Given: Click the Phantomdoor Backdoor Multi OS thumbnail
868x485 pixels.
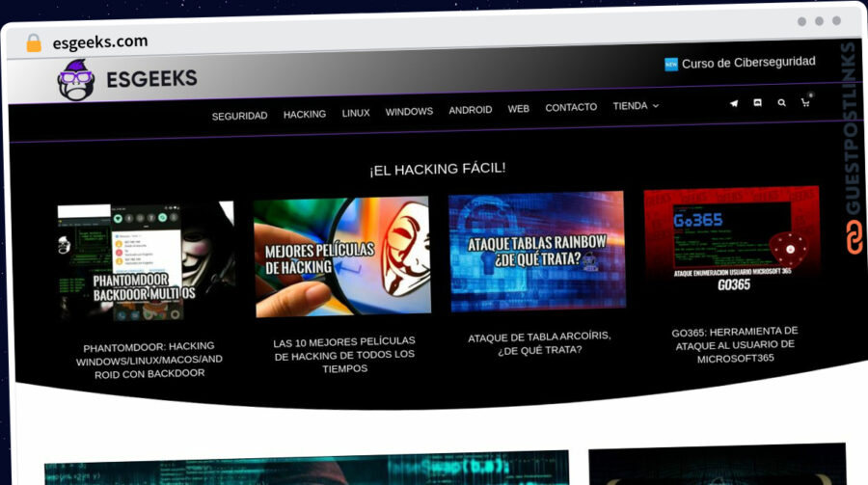Looking at the screenshot, I should pos(147,261).
